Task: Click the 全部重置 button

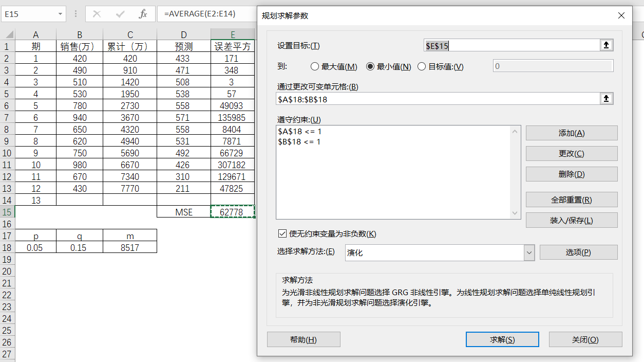Action: tap(571, 200)
